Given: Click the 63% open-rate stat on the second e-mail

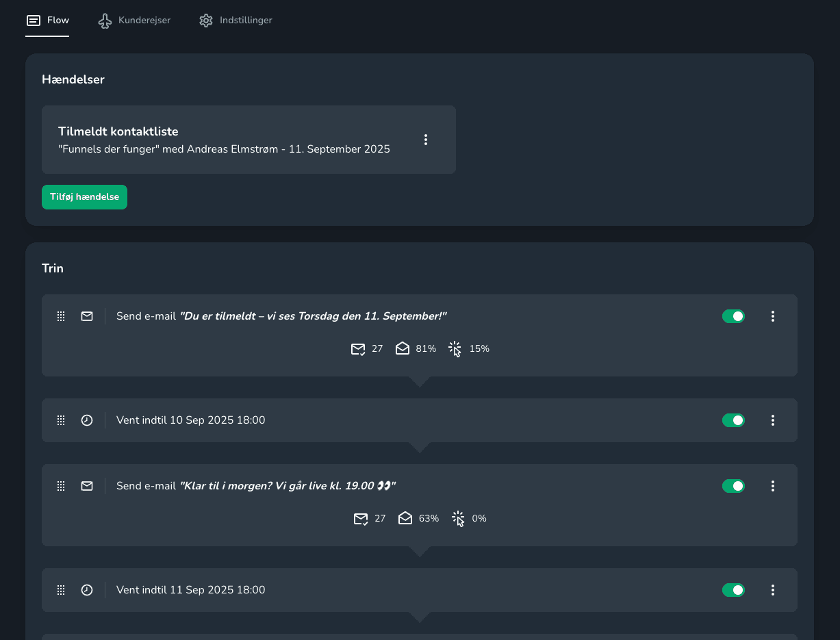Looking at the screenshot, I should pos(429,518).
